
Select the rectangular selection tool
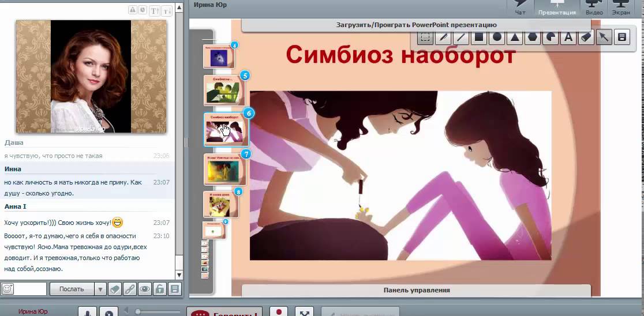[425, 37]
